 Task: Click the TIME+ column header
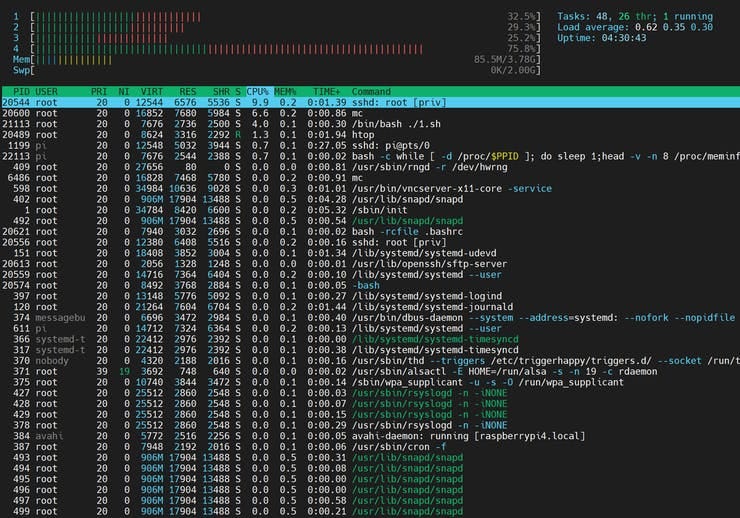pyautogui.click(x=327, y=92)
